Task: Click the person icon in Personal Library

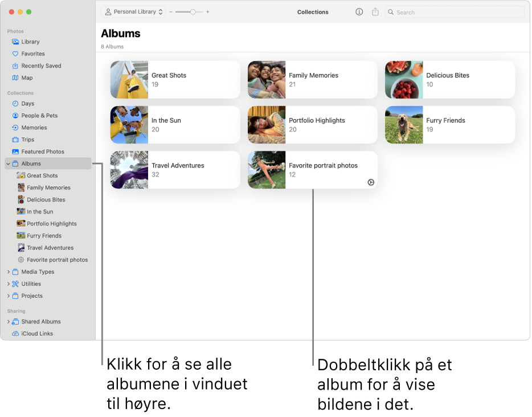Action: point(108,12)
